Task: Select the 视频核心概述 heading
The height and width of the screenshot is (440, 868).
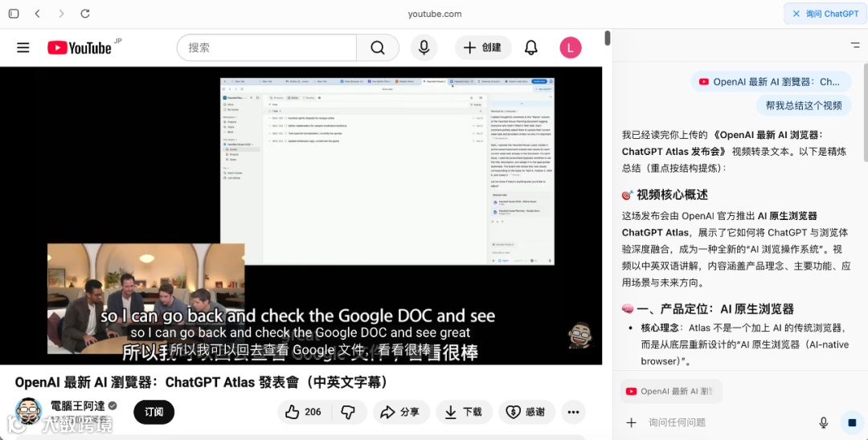Action: click(x=665, y=194)
